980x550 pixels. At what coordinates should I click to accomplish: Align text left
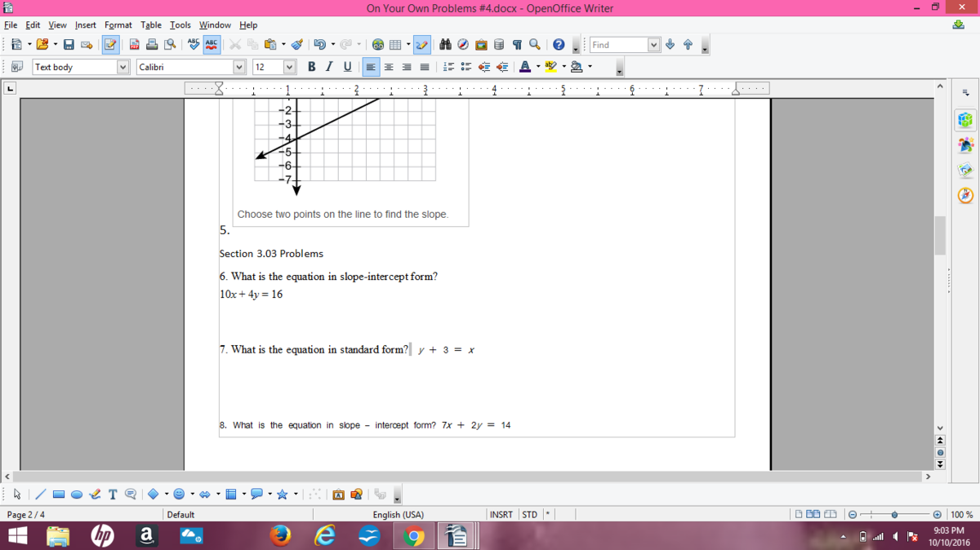(x=371, y=67)
